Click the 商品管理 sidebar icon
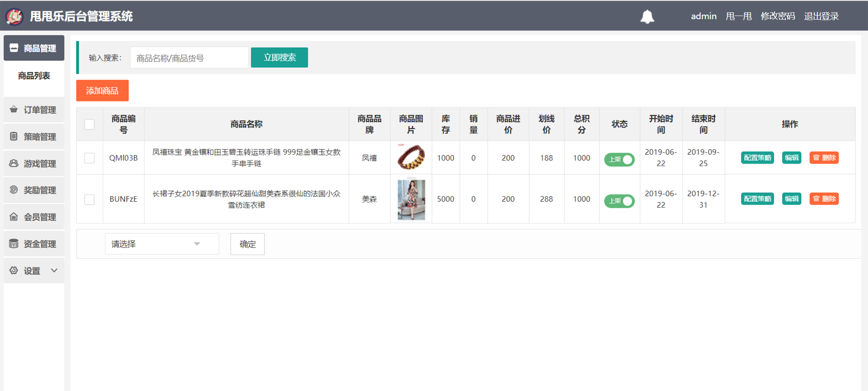This screenshot has height=391, width=868. click(x=14, y=48)
